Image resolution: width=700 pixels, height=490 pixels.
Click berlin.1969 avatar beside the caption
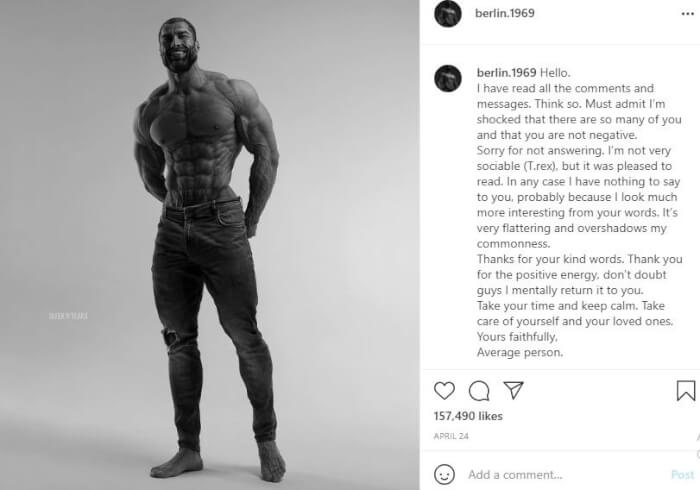448,79
